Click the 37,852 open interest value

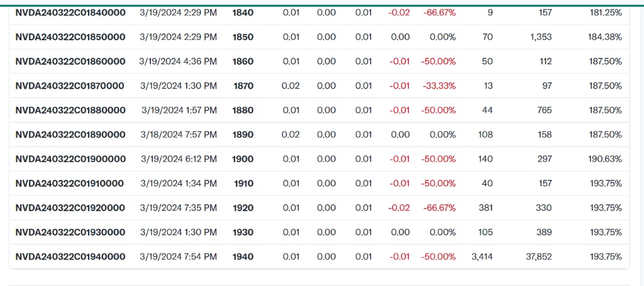click(x=539, y=256)
